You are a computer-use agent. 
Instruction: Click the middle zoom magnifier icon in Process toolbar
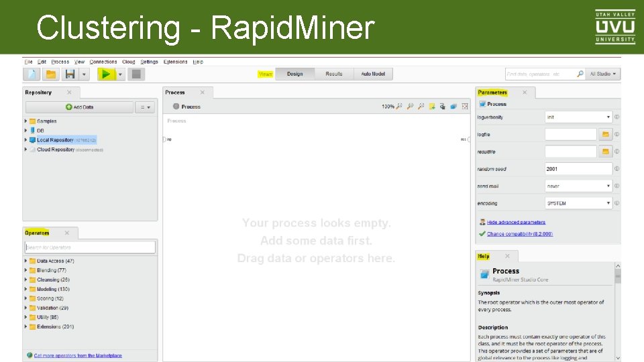(410, 107)
